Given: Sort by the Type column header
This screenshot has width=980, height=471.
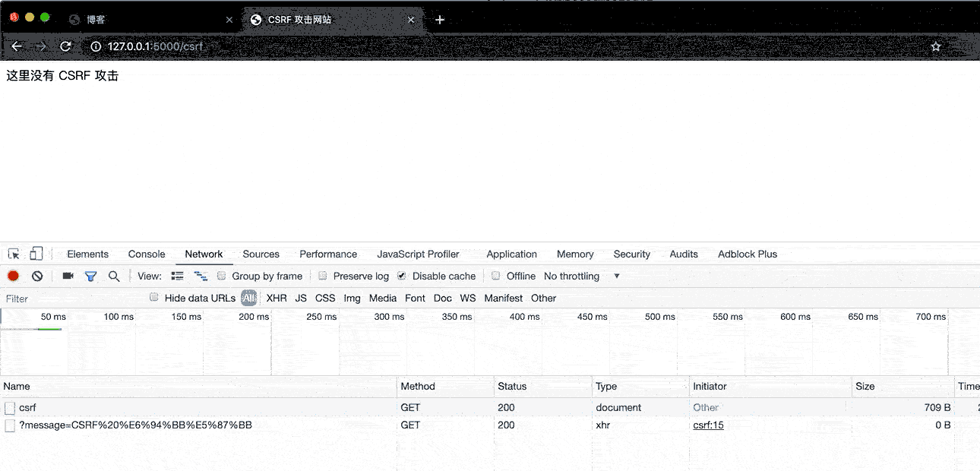Looking at the screenshot, I should (x=640, y=386).
